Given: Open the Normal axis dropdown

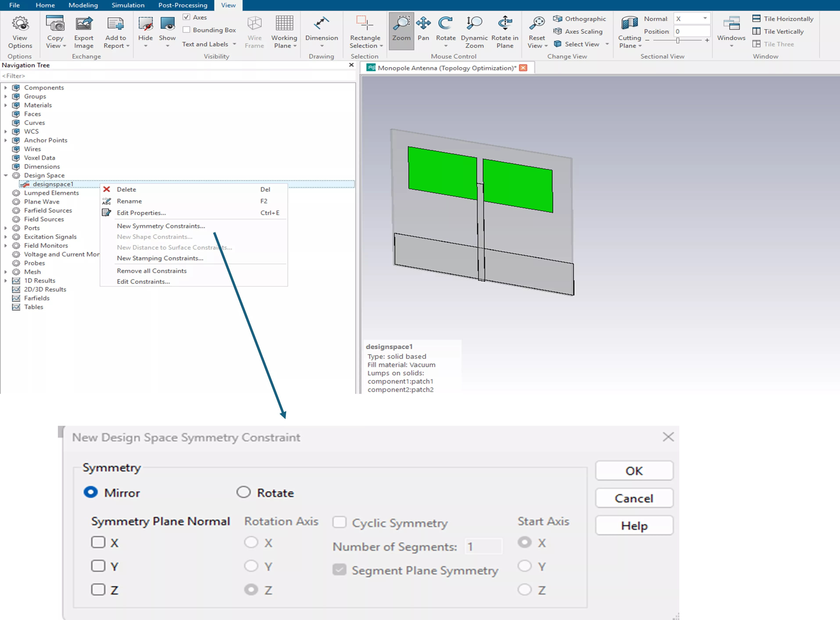Looking at the screenshot, I should tap(704, 18).
